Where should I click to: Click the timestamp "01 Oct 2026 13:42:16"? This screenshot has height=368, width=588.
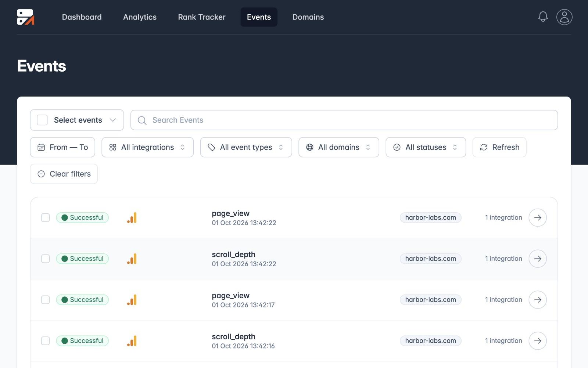(x=243, y=346)
